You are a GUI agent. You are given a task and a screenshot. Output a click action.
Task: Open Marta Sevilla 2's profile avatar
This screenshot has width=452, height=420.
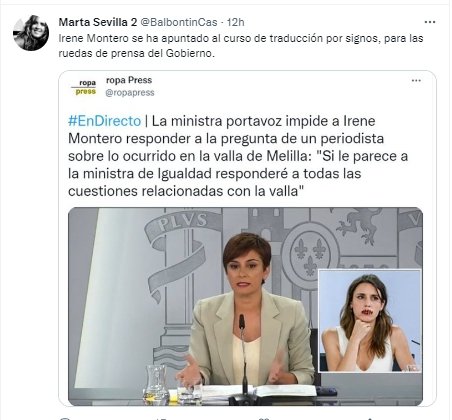[31, 33]
